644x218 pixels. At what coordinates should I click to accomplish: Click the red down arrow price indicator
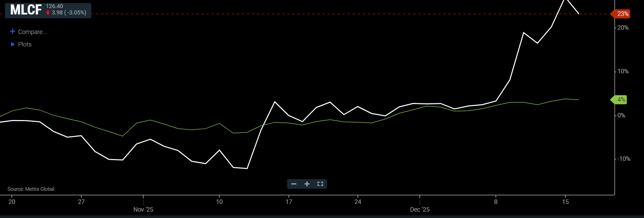(x=48, y=13)
